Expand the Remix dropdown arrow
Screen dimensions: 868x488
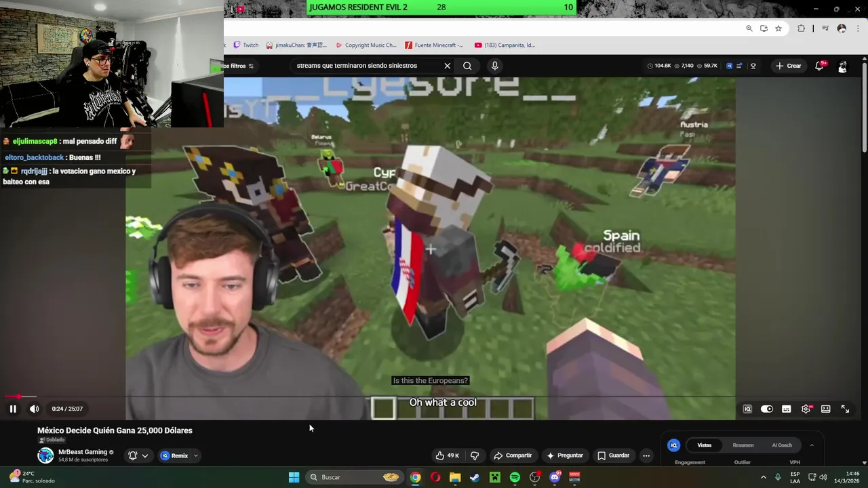195,455
